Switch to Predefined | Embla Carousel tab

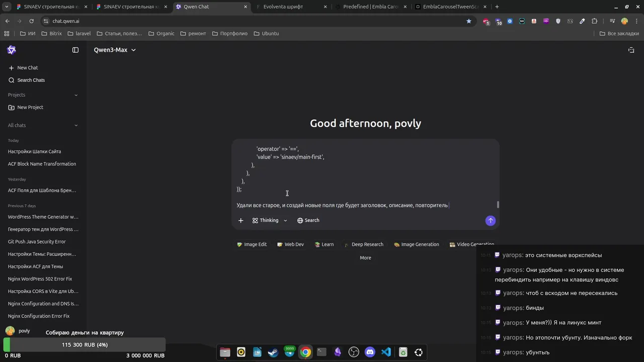click(370, 7)
